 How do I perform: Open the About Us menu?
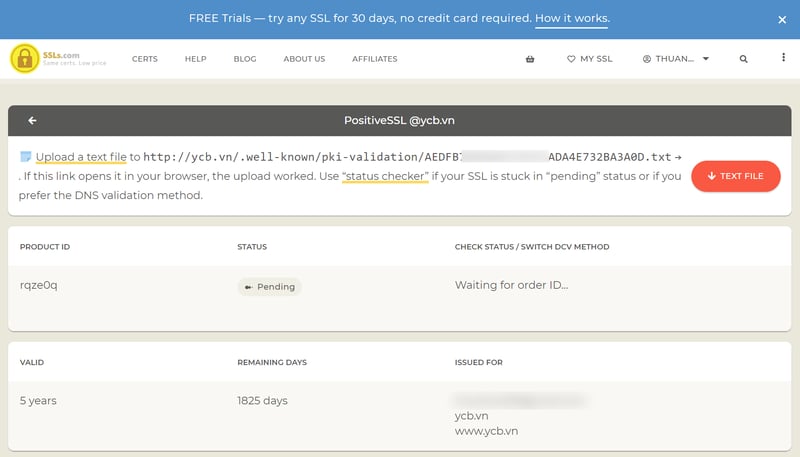[x=304, y=59]
